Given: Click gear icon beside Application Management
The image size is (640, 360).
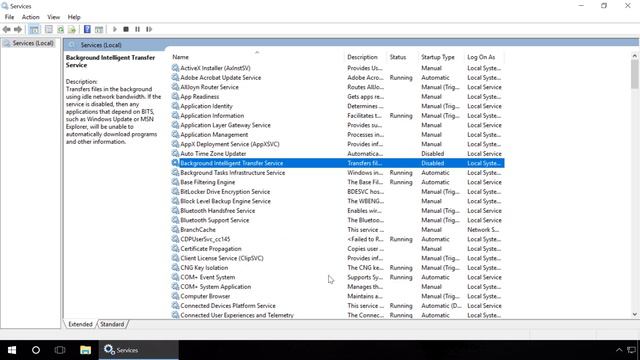Looking at the screenshot, I should 175,135.
